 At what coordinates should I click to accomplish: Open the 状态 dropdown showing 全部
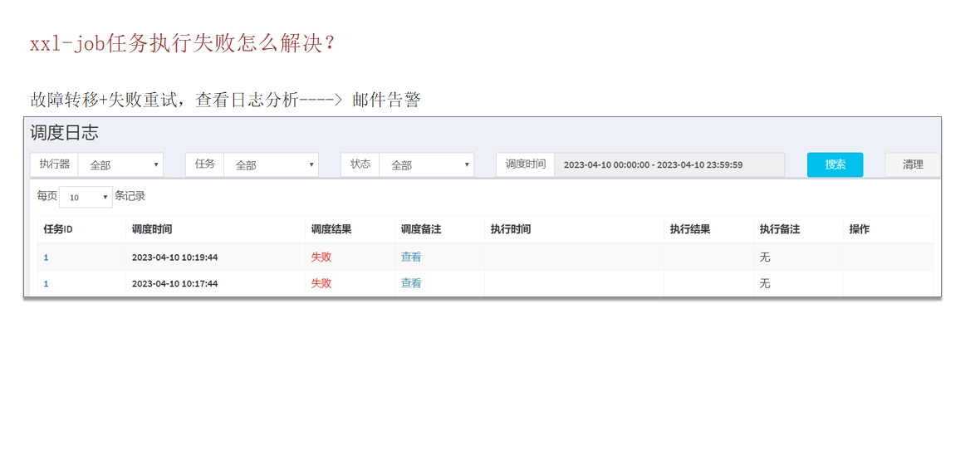(x=426, y=165)
